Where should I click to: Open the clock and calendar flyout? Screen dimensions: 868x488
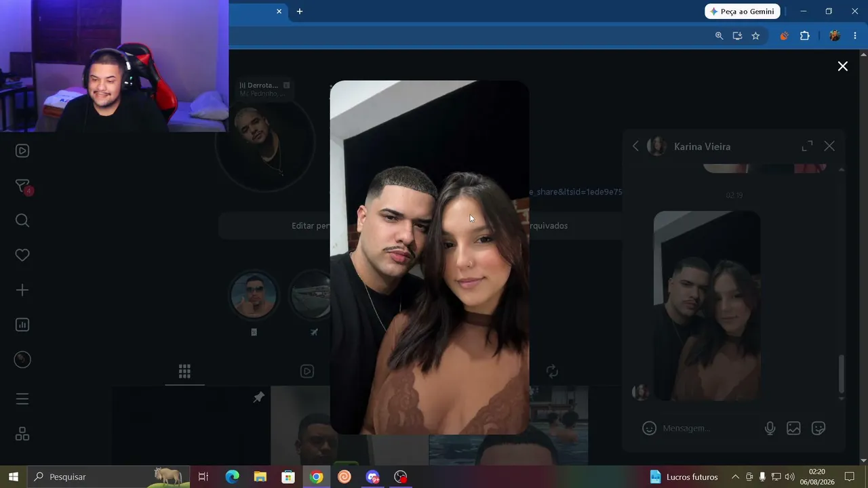817,476
